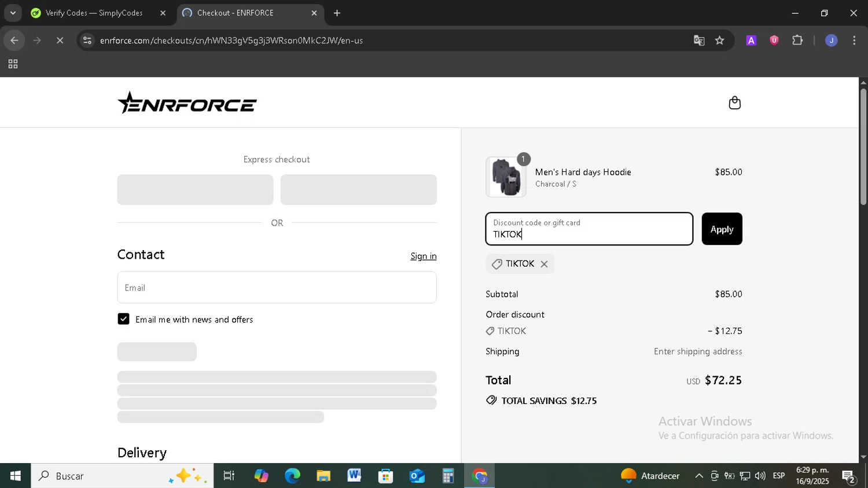
Task: Open the notifications center icon
Action: pyautogui.click(x=849, y=476)
